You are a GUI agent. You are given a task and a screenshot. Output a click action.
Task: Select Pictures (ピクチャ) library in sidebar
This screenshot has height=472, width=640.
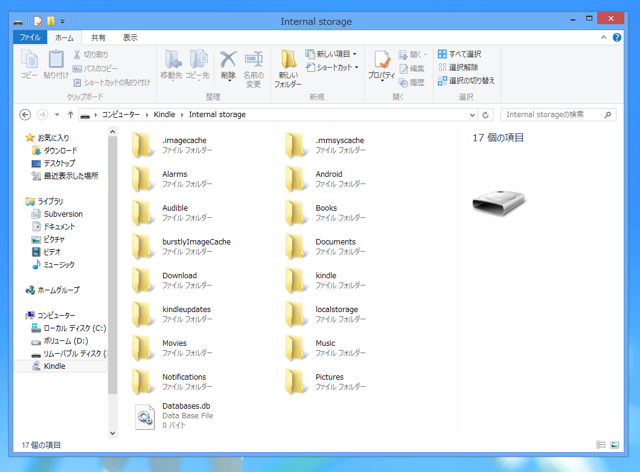pos(48,239)
